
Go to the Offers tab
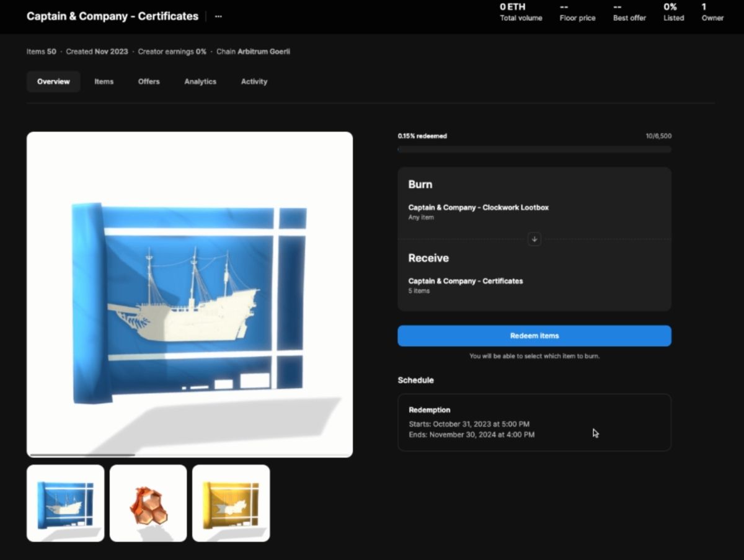[149, 82]
